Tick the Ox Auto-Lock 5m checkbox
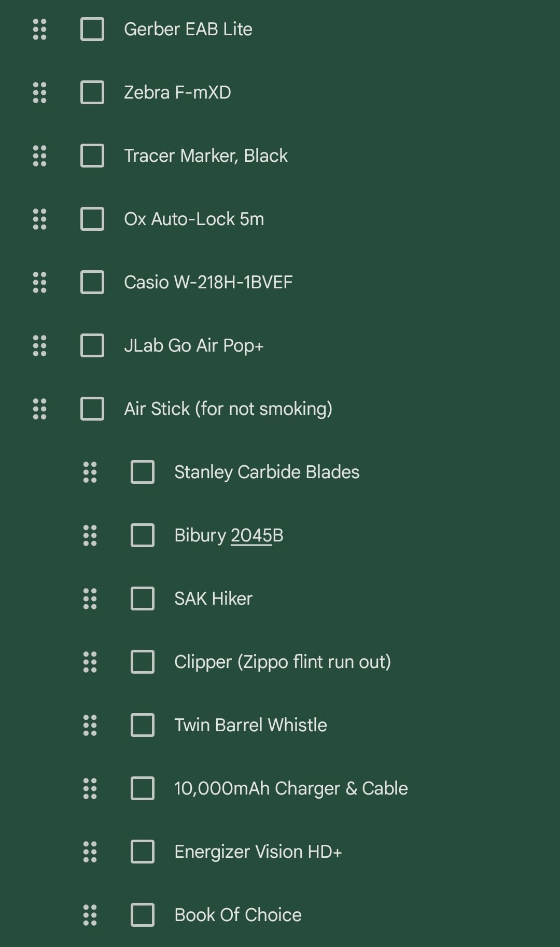The width and height of the screenshot is (560, 947). click(92, 219)
